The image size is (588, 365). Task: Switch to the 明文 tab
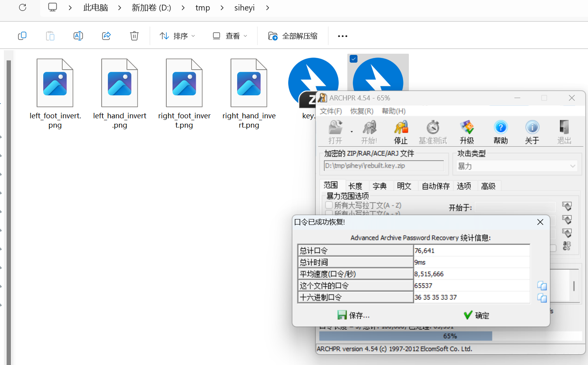pos(404,186)
